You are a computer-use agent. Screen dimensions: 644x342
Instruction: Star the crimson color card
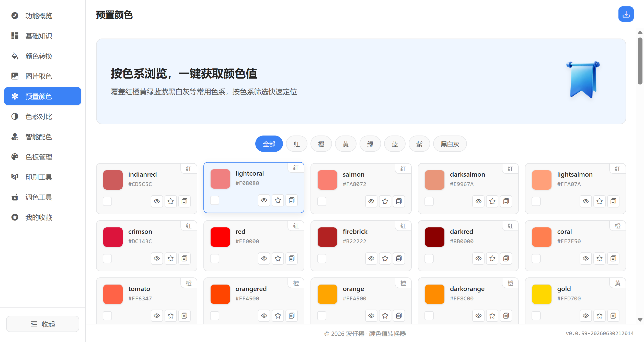170,259
